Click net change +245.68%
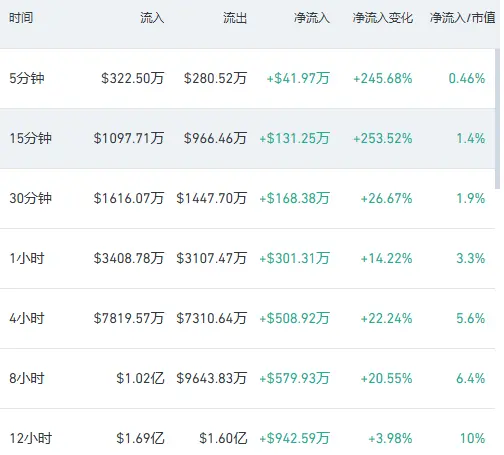This screenshot has width=504, height=455. [x=383, y=78]
